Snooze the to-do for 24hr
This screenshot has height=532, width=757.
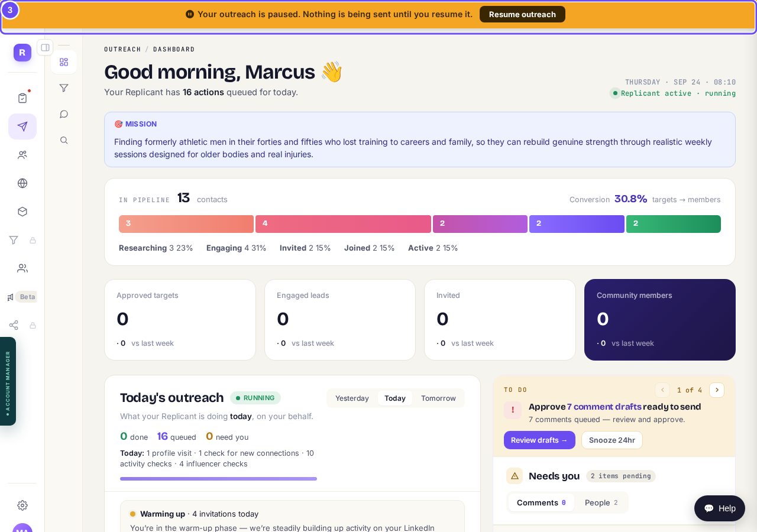tap(612, 440)
